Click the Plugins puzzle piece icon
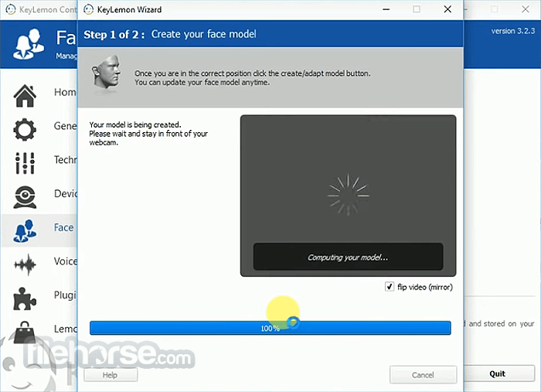 25,298
